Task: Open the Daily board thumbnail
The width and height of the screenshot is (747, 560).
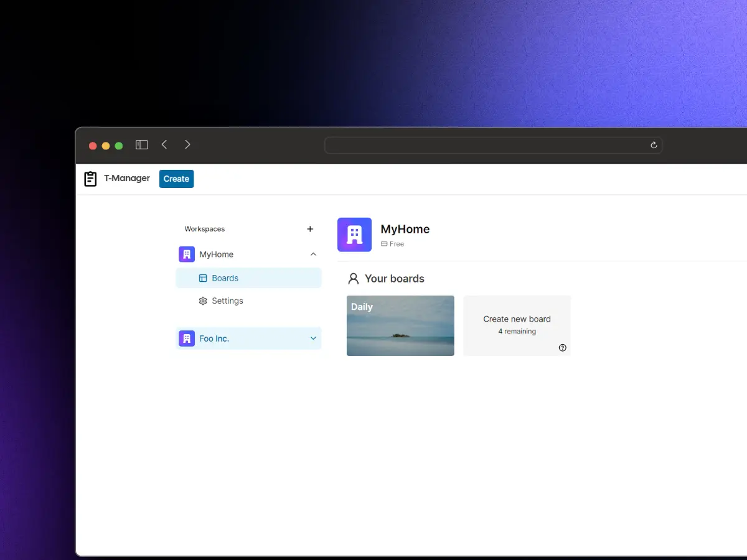Action: 400,325
